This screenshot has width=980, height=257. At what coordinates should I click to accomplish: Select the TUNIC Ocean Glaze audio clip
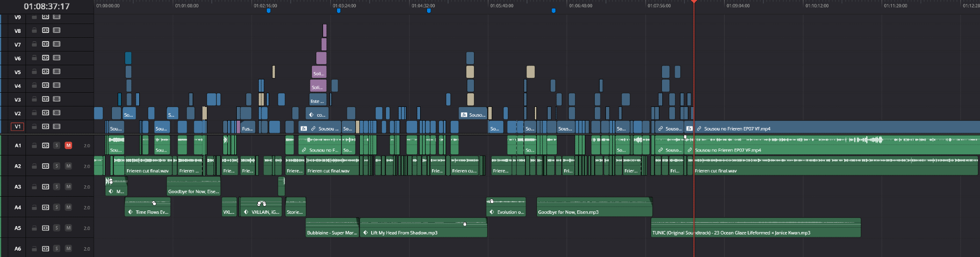[x=755, y=228]
